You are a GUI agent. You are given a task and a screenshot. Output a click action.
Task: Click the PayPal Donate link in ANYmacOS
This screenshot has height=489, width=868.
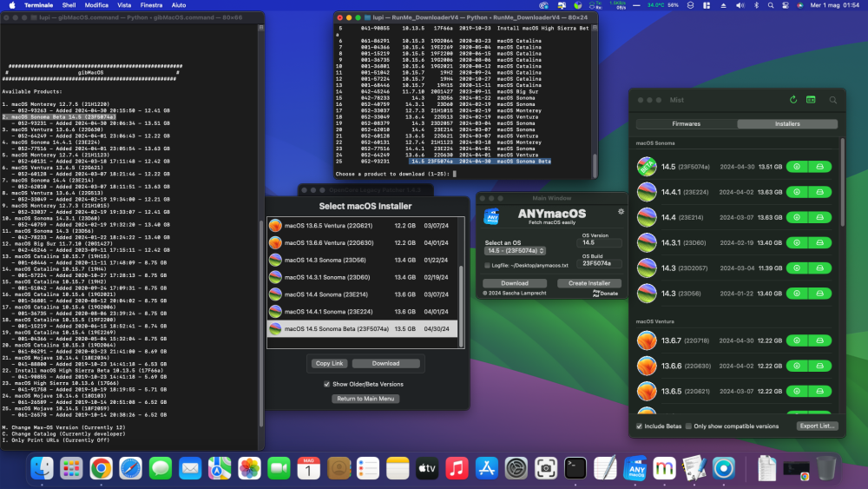pyautogui.click(x=605, y=294)
